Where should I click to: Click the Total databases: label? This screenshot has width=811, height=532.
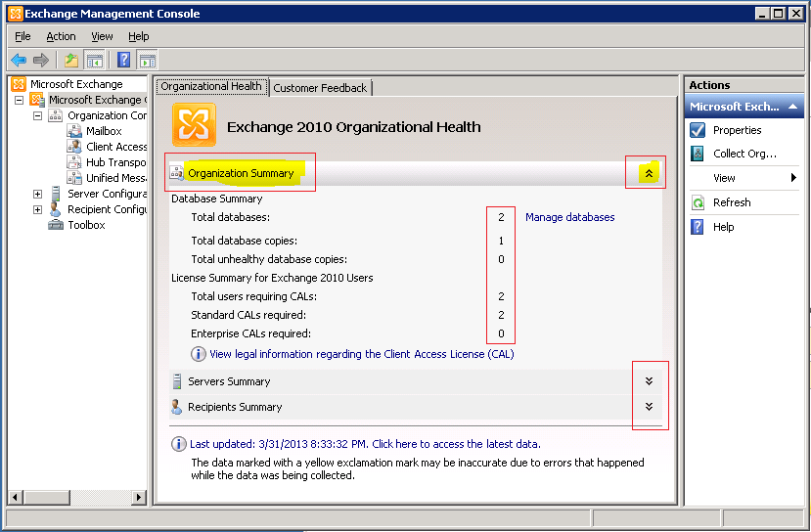(231, 217)
